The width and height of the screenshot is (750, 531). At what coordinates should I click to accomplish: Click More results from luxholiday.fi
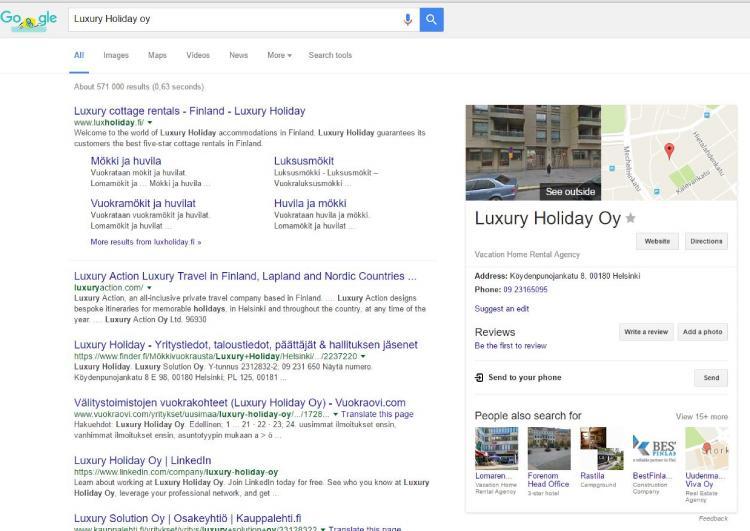pos(146,242)
